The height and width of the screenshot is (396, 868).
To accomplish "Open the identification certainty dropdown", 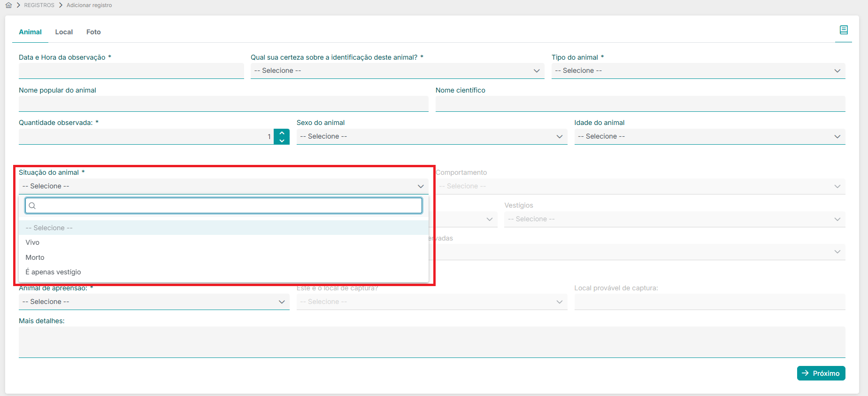I will (x=397, y=70).
